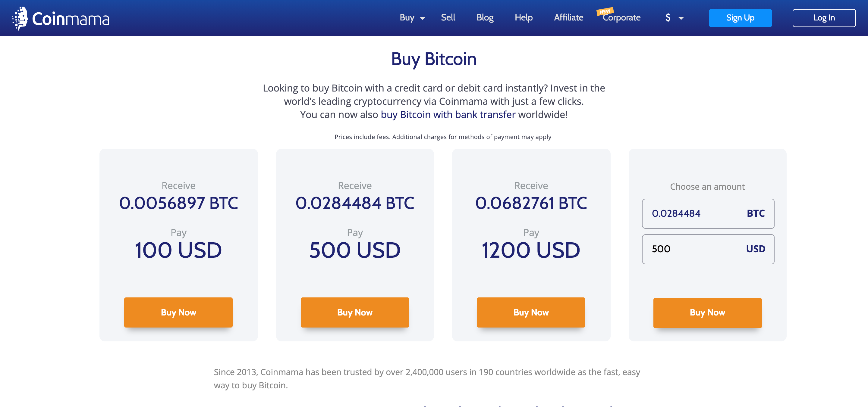Click the blue Sign Up button
This screenshot has height=407, width=868.
tap(740, 18)
